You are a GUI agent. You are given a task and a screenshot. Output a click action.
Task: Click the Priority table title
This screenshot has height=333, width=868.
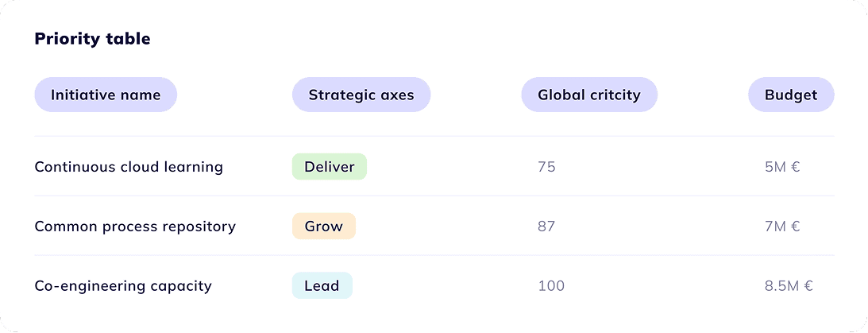(x=92, y=39)
